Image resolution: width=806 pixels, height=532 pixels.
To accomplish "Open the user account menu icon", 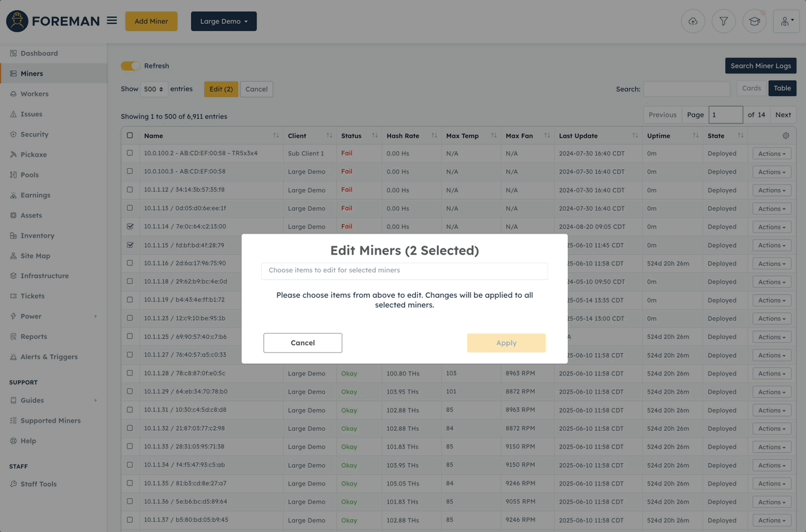I will click(x=786, y=21).
